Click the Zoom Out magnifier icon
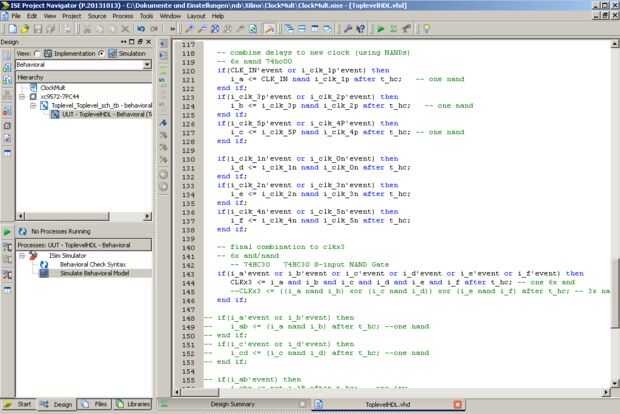The height and width of the screenshot is (414, 620). tap(202, 29)
